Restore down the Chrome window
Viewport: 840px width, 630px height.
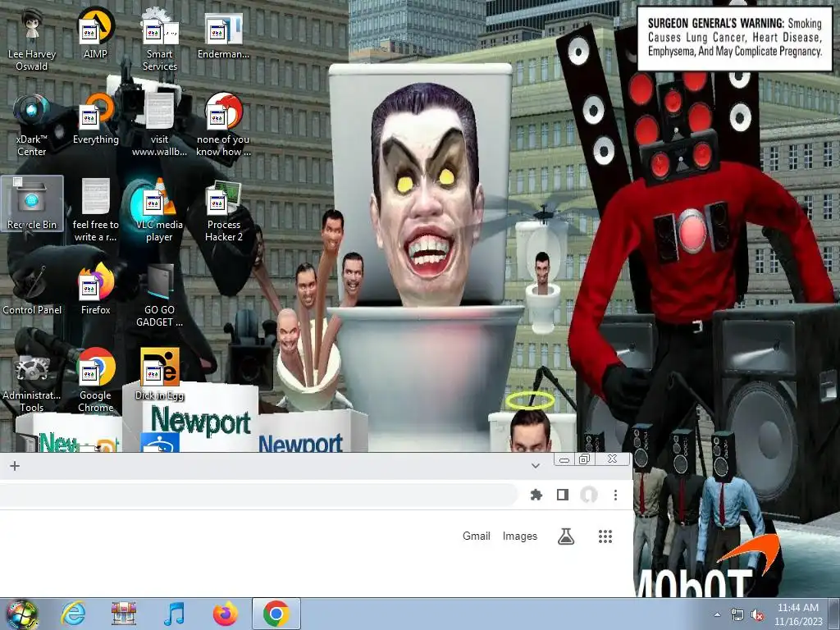[584, 459]
